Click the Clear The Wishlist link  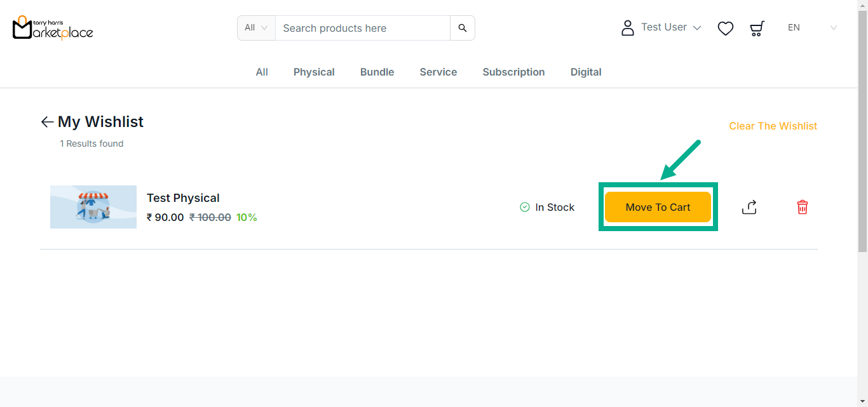point(773,126)
